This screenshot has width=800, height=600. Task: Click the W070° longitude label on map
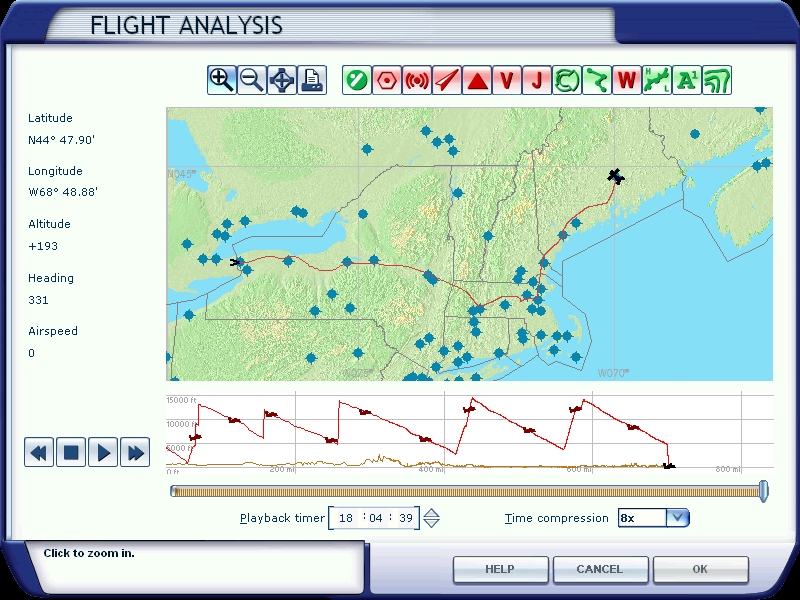[613, 373]
